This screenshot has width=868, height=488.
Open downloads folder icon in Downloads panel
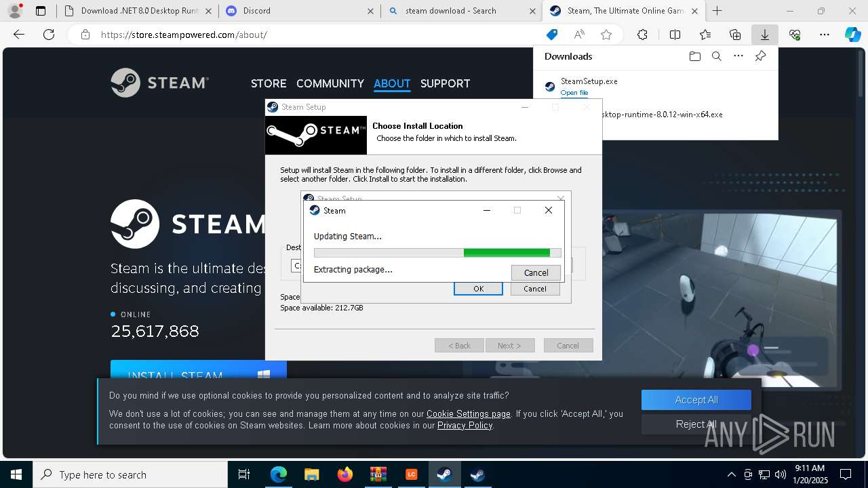point(694,56)
